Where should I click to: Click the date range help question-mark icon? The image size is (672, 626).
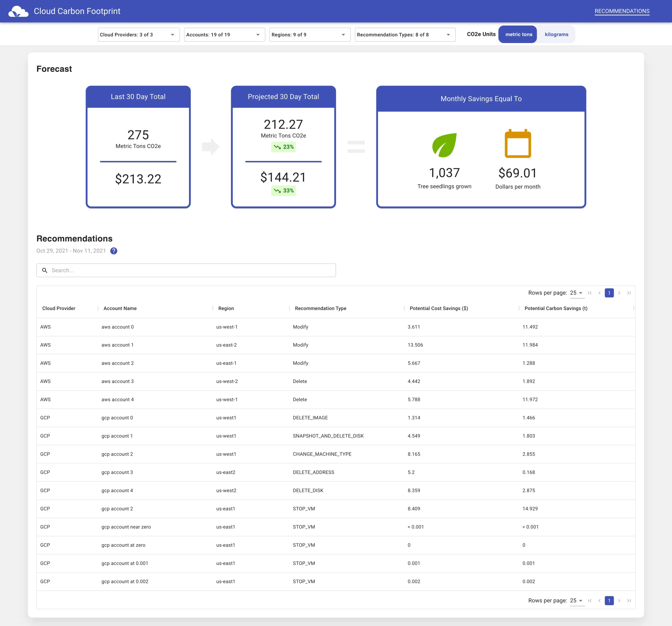pos(114,251)
